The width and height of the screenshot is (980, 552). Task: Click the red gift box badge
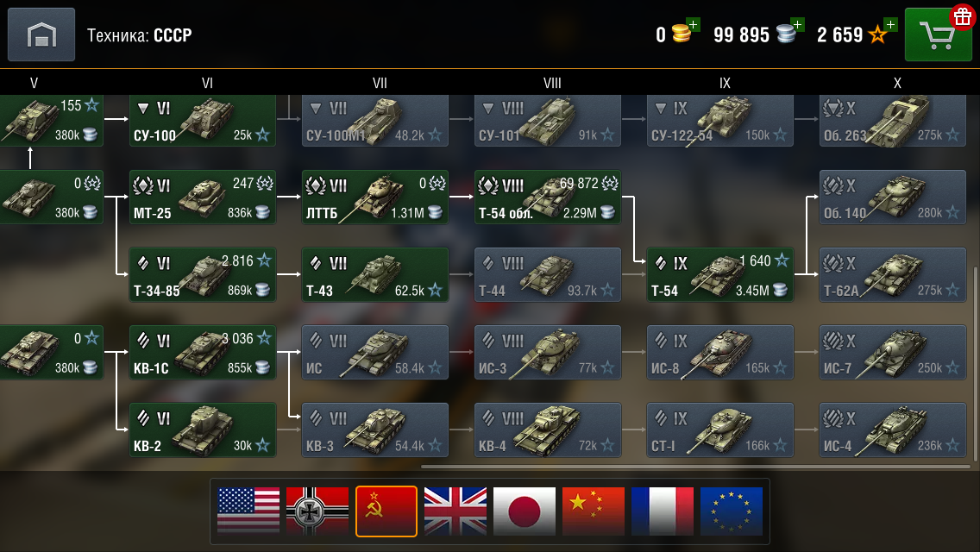coord(963,16)
